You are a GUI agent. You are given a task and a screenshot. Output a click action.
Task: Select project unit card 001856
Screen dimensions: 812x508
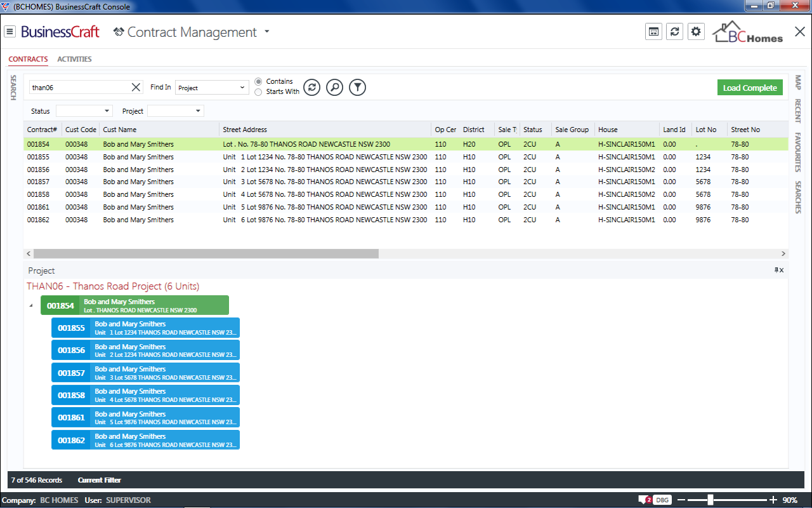pyautogui.click(x=145, y=350)
